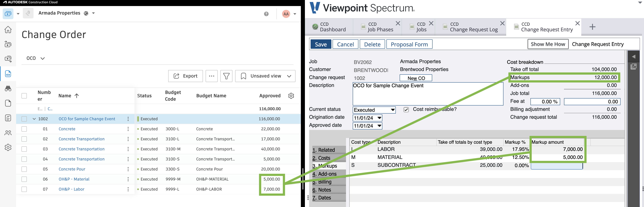Expand the Armada Properties project dropdown
Viewport: 644px width, 207px height.
(x=94, y=13)
